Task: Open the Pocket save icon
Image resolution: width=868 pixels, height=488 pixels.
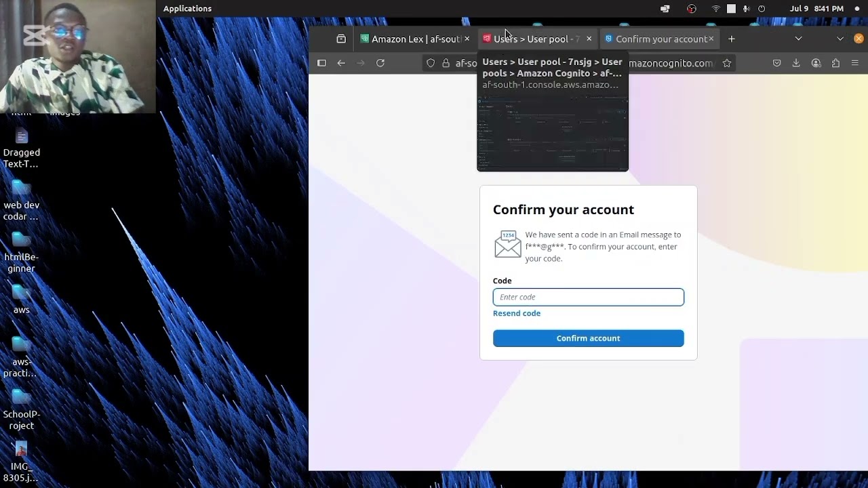Action: (776, 63)
